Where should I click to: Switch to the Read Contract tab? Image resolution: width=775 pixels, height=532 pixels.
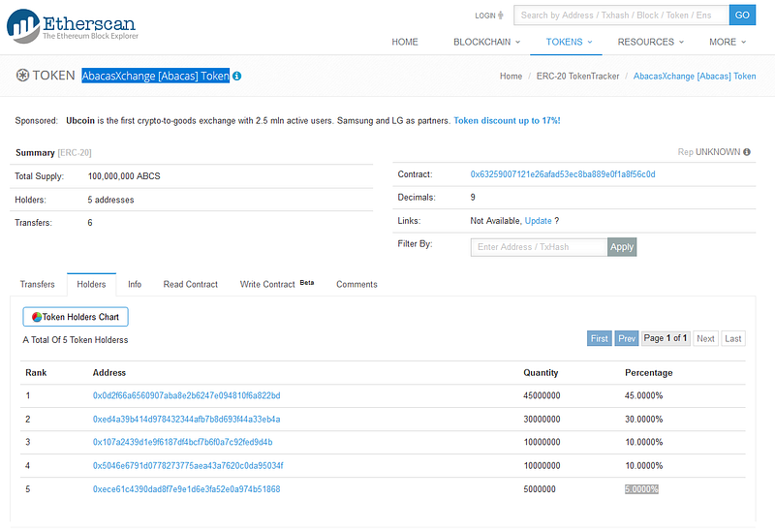(x=190, y=284)
